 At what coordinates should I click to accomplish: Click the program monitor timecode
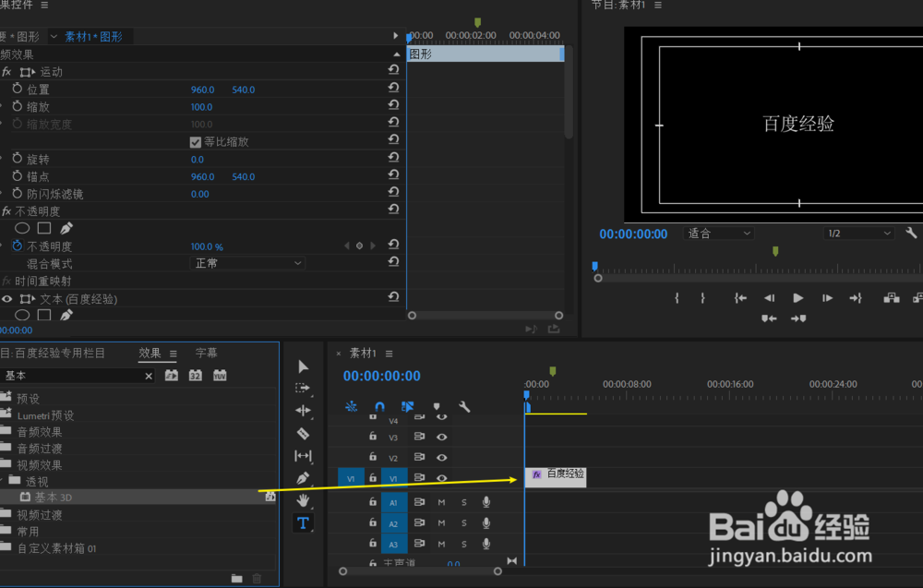[x=633, y=234]
